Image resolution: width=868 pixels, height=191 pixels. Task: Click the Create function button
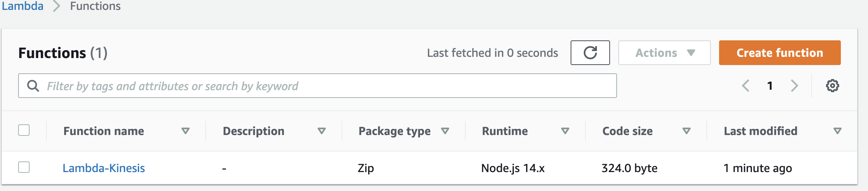(780, 53)
